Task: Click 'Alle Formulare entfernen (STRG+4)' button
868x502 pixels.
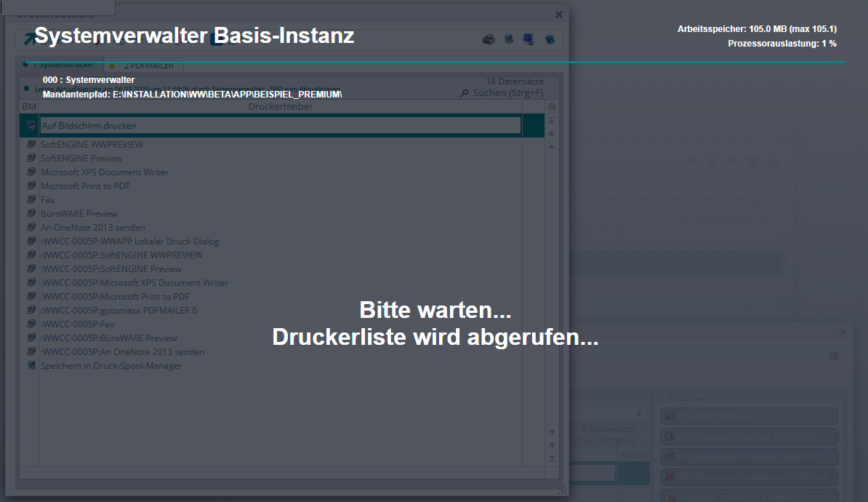Action: (x=749, y=477)
